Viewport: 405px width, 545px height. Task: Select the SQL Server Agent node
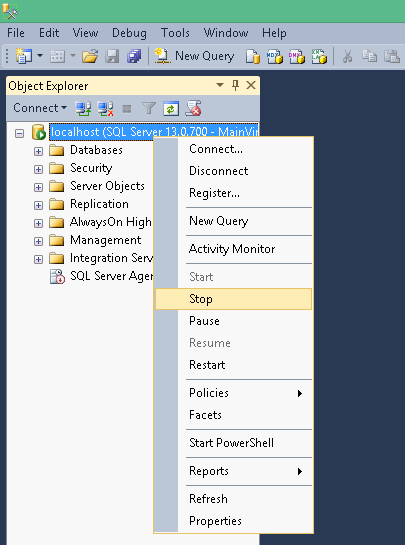(x=111, y=276)
